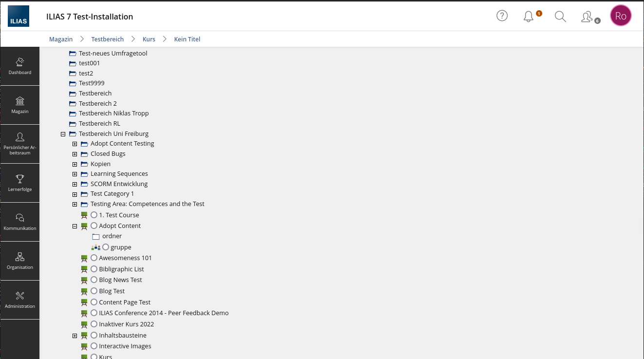Viewport: 644px width, 359px height.
Task: Click the Kurs breadcrumb link
Action: [148, 39]
